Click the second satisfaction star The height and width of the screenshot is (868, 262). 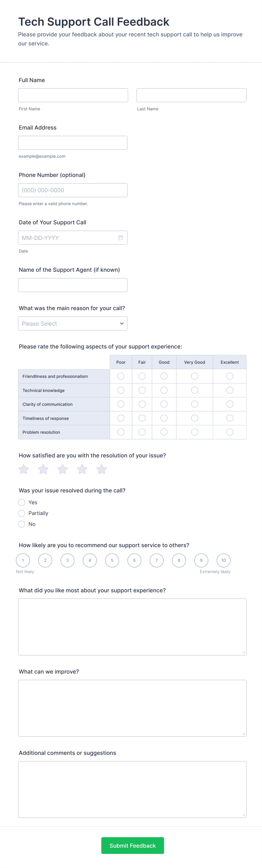43,469
